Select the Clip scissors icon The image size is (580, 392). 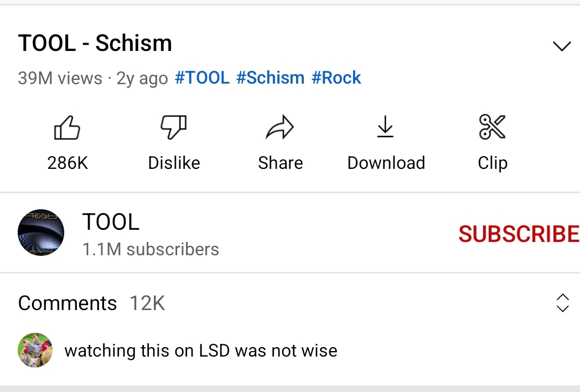coord(492,127)
